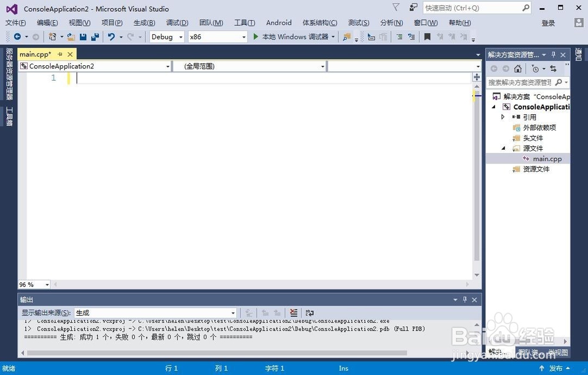Click the feedback icon beside Quick Launch
This screenshot has height=375, width=588.
[x=413, y=8]
